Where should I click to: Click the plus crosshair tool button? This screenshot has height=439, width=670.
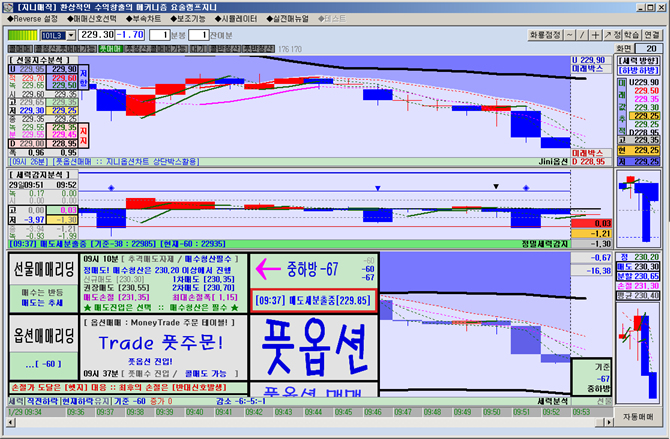[x=595, y=35]
